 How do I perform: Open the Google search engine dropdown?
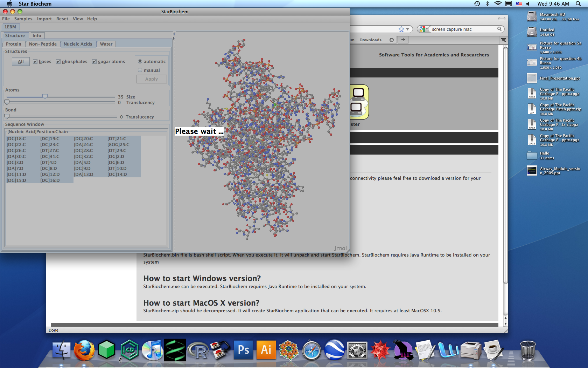(423, 29)
